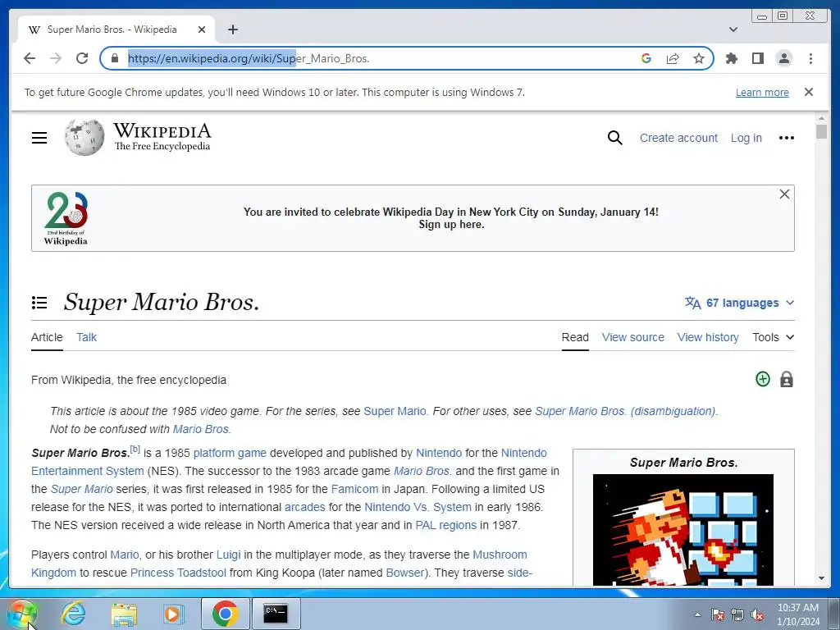Follow the italic Mario Bros. hatnote link
Screen dimensions: 840x630
[200, 430]
